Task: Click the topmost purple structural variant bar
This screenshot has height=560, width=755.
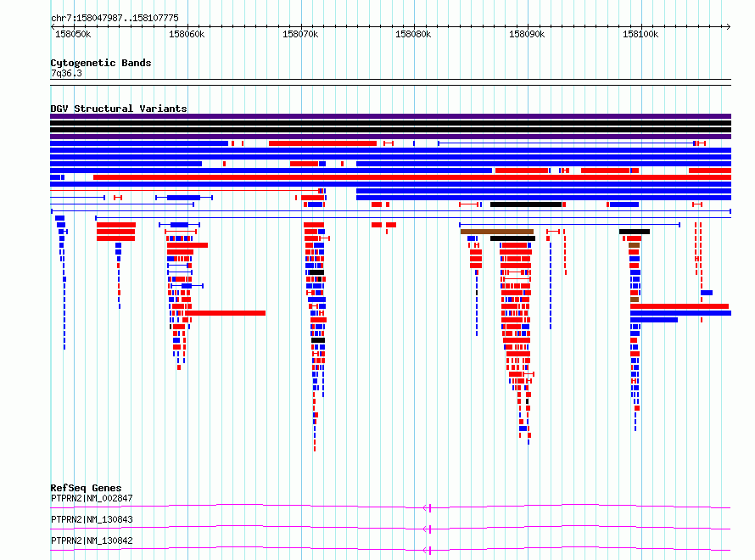Action: 390,116
